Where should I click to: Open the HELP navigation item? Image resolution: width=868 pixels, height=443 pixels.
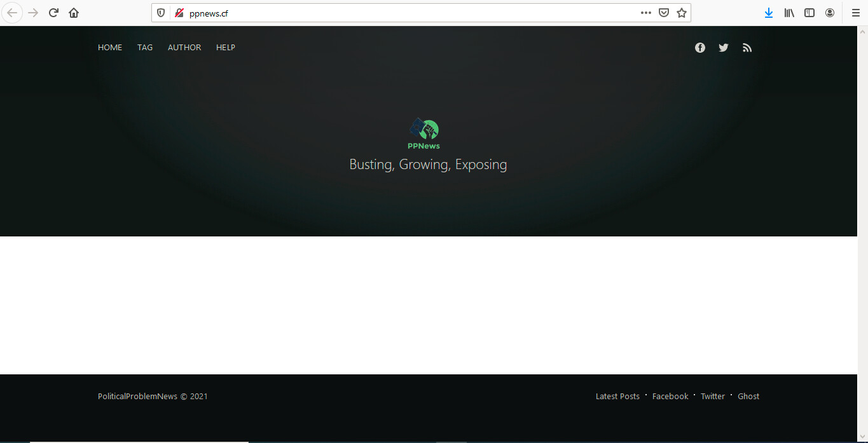click(x=226, y=48)
